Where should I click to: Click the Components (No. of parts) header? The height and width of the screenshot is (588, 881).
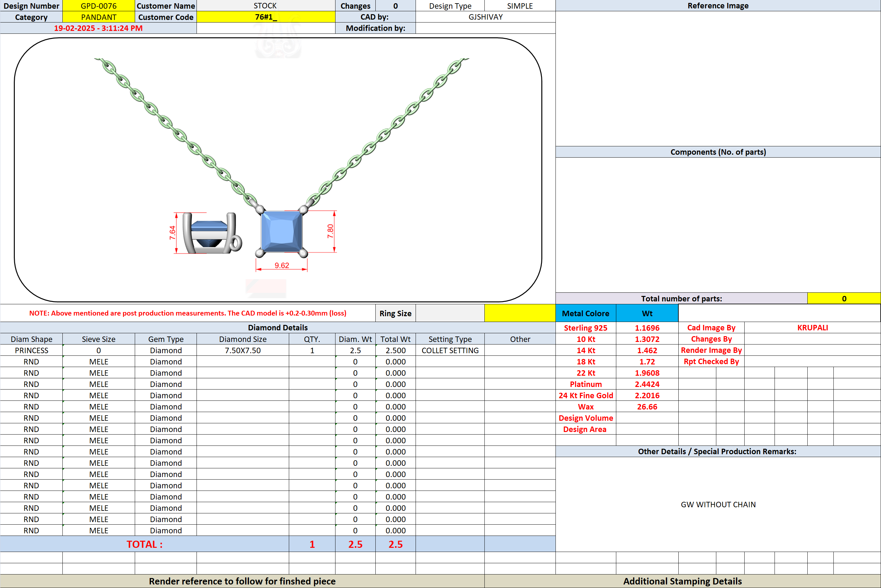coord(718,152)
